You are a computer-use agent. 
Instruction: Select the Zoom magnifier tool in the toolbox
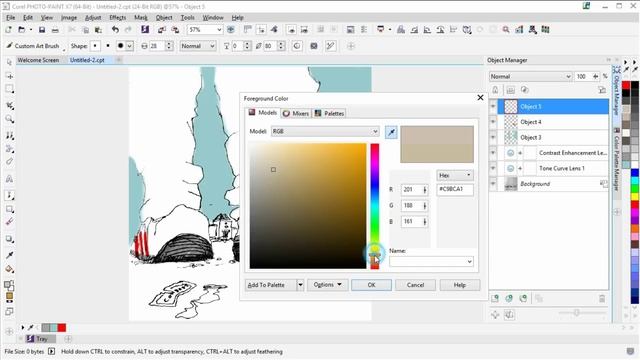[9, 119]
